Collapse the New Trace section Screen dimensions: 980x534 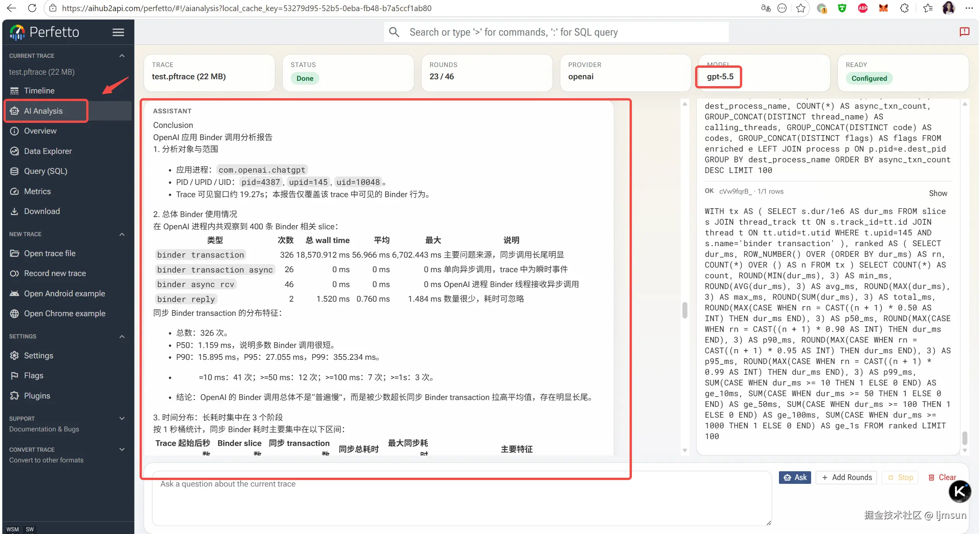tap(122, 234)
